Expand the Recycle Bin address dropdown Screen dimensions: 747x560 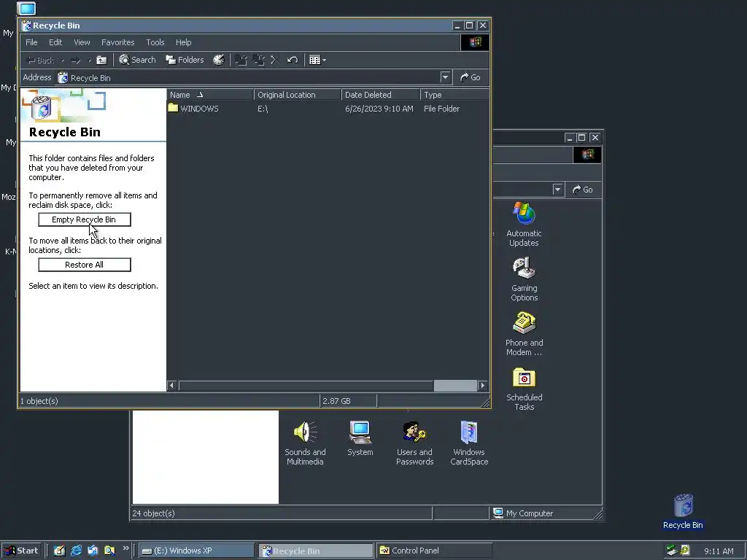tap(445, 77)
